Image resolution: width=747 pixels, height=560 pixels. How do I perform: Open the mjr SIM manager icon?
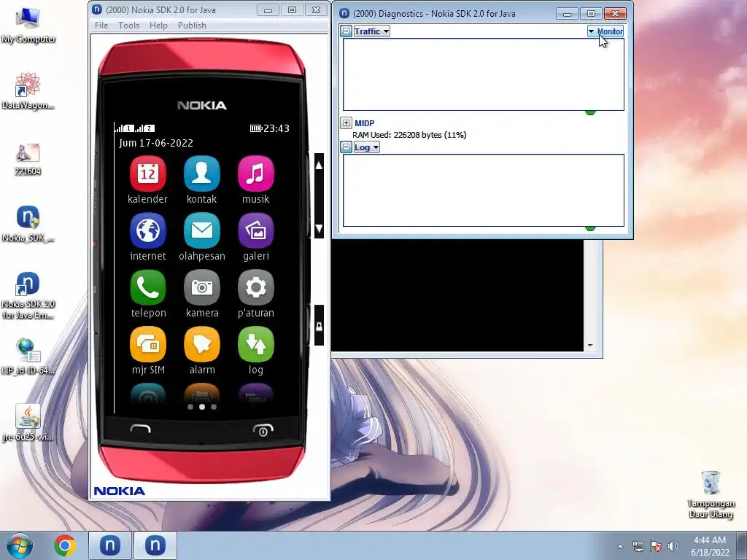coord(147,344)
